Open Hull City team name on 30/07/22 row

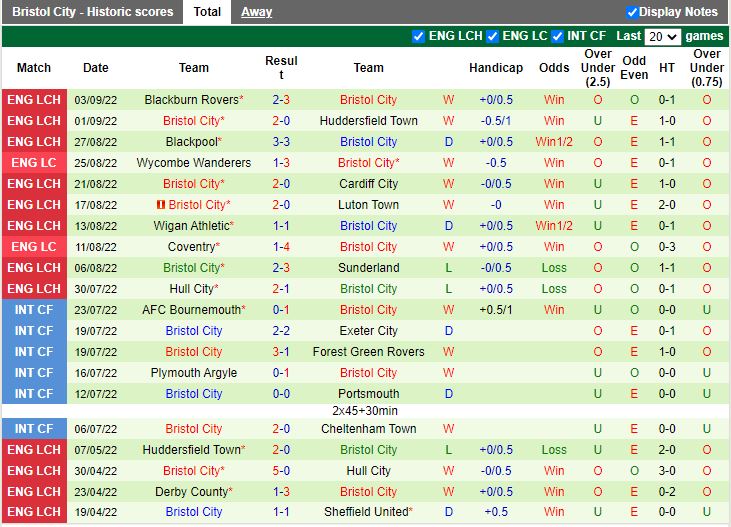(192, 289)
